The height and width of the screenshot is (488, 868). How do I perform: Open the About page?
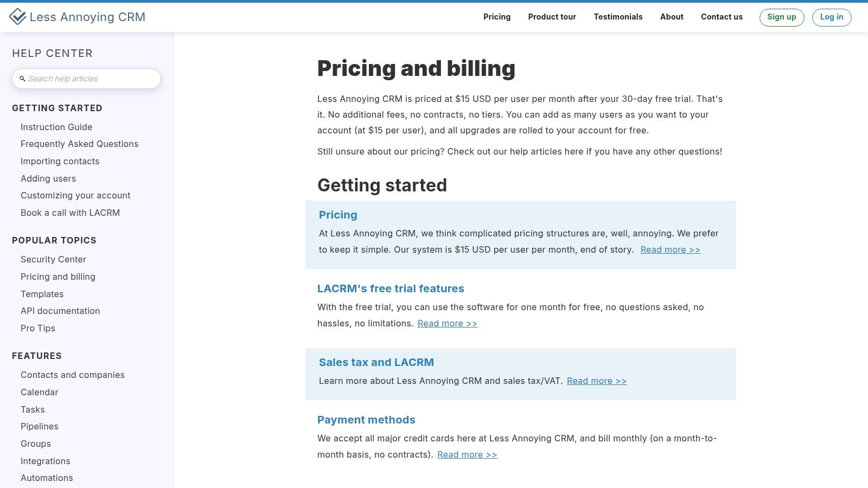(x=672, y=17)
